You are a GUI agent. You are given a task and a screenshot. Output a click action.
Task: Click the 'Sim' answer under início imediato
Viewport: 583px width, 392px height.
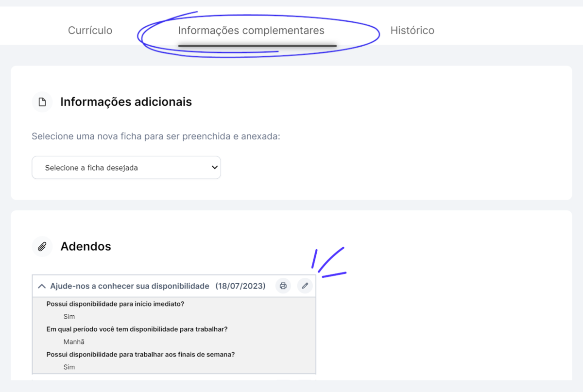coord(69,317)
